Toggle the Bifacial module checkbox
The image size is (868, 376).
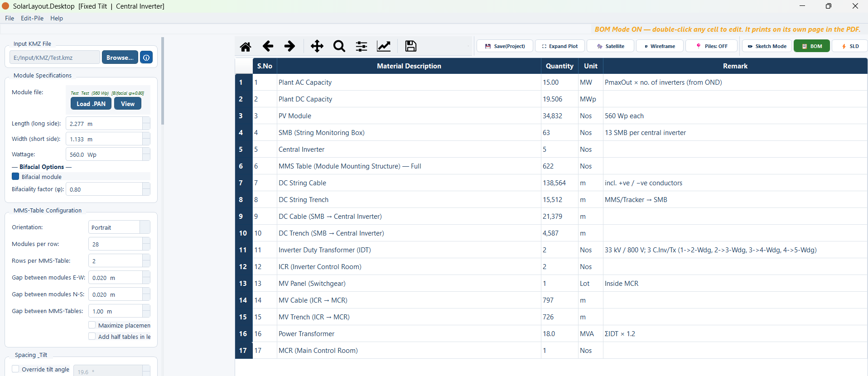[15, 177]
